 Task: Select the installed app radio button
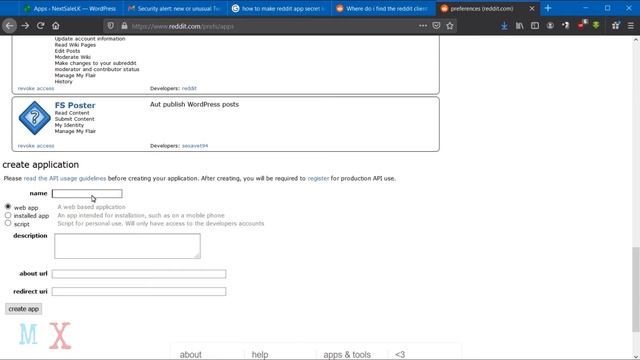point(8,215)
